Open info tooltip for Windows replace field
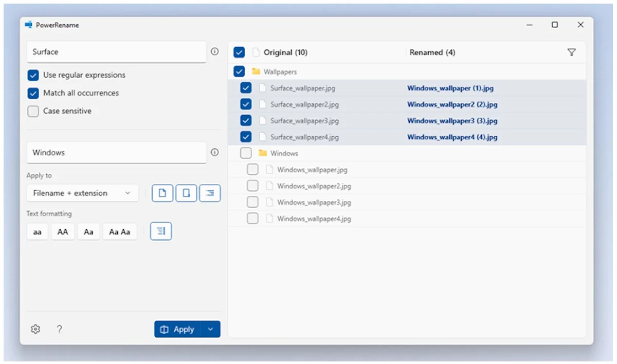617x364 pixels. [215, 152]
